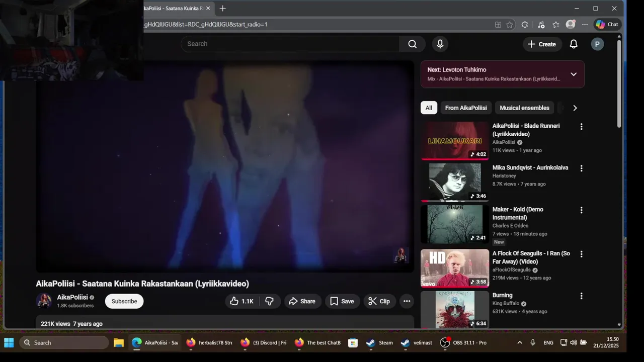Start voice search with the microphone icon
644x362 pixels.
click(x=440, y=44)
